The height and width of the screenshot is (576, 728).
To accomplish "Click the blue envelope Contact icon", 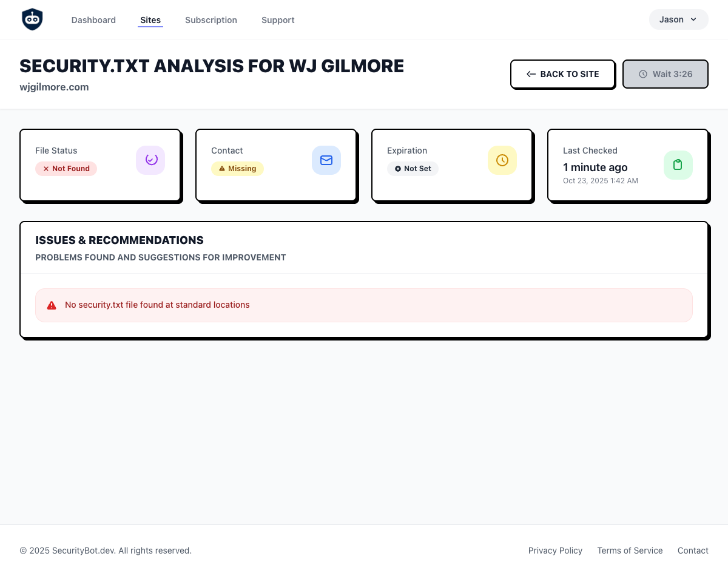I will coord(326,160).
